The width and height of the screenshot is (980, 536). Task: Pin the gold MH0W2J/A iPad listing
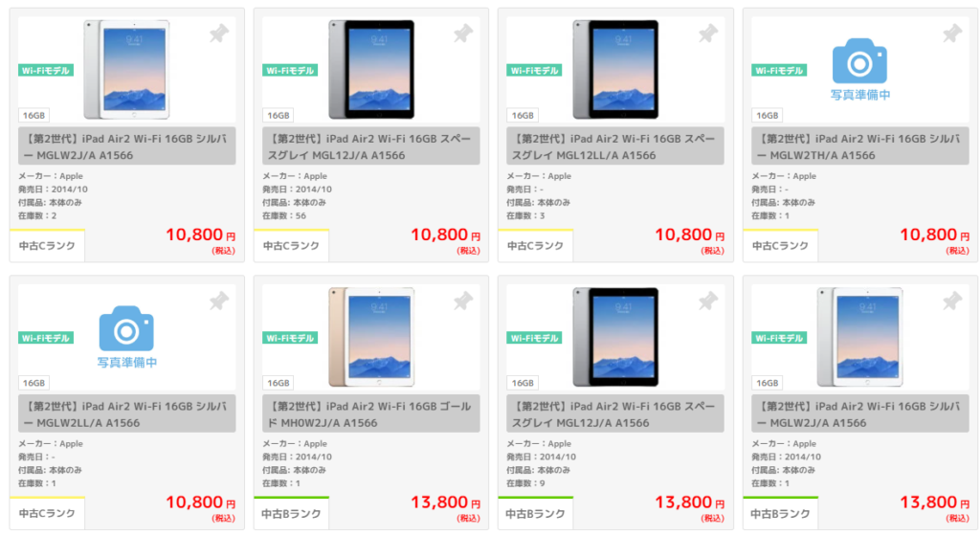pos(463,302)
